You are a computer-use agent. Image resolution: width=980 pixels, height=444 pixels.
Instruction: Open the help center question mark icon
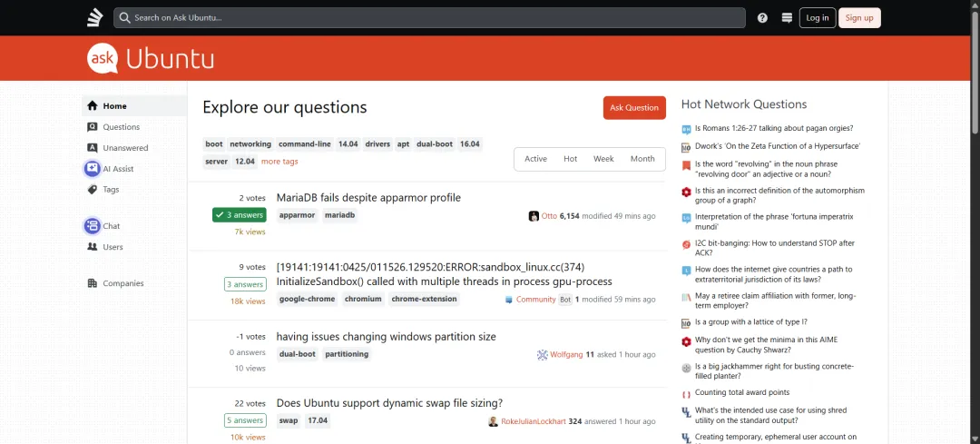[x=762, y=18]
